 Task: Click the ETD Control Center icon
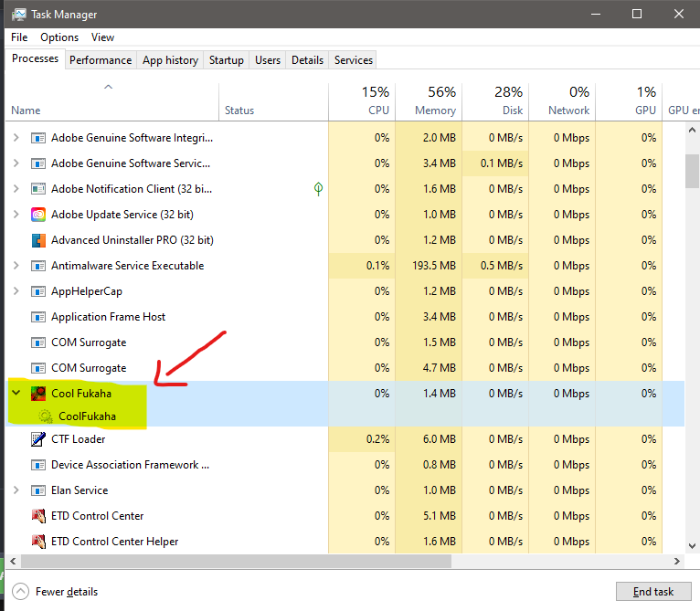pyautogui.click(x=38, y=516)
